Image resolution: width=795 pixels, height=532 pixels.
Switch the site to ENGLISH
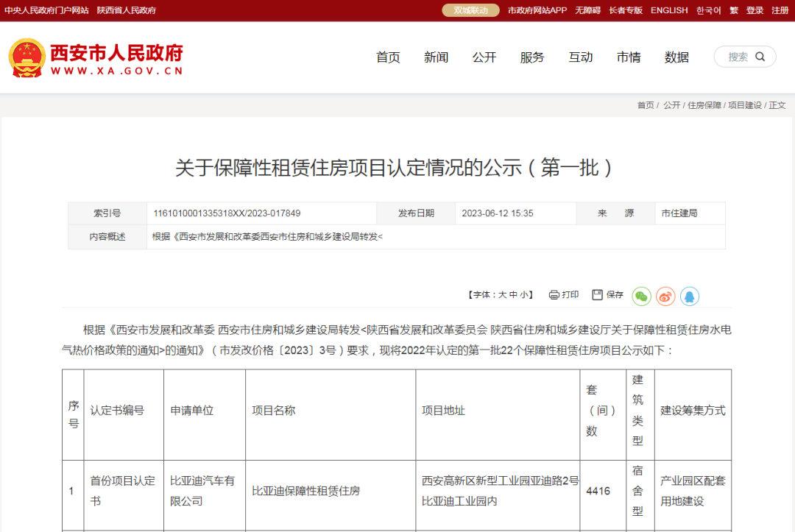point(669,10)
